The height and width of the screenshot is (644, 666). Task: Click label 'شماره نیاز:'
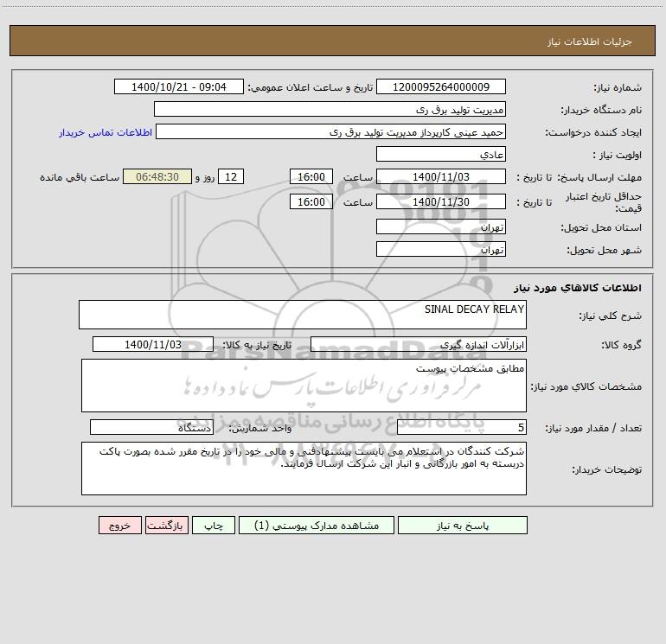pos(618,87)
